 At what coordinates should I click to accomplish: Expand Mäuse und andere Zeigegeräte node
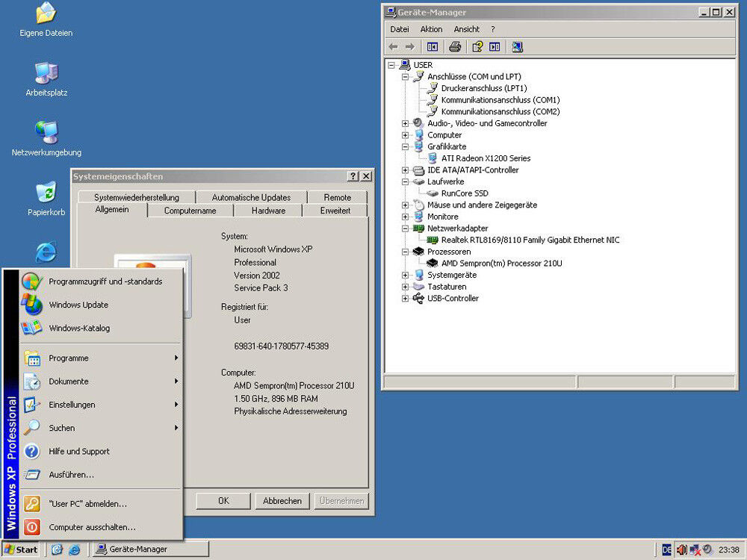click(405, 205)
